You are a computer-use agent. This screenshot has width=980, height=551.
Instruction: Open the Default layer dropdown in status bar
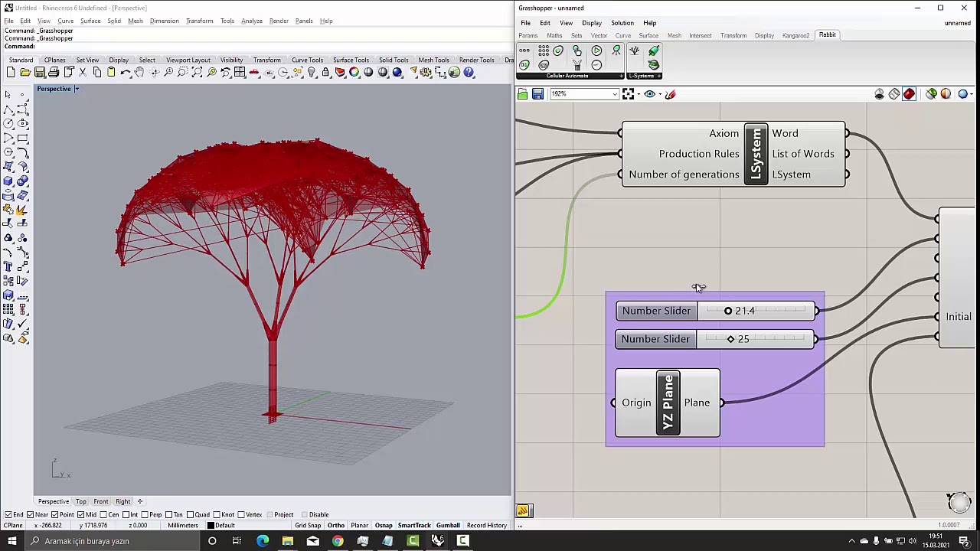[222, 526]
